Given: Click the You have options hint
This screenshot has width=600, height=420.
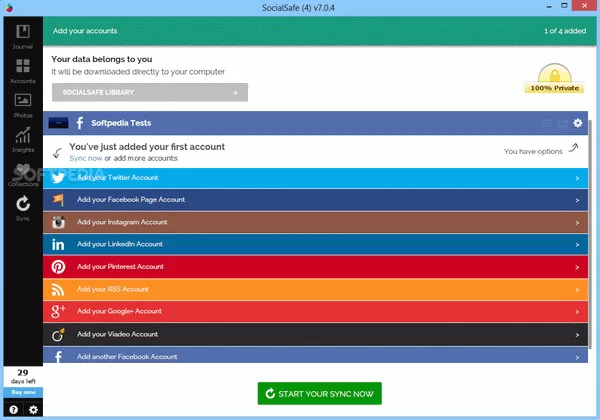Looking at the screenshot, I should 533,151.
